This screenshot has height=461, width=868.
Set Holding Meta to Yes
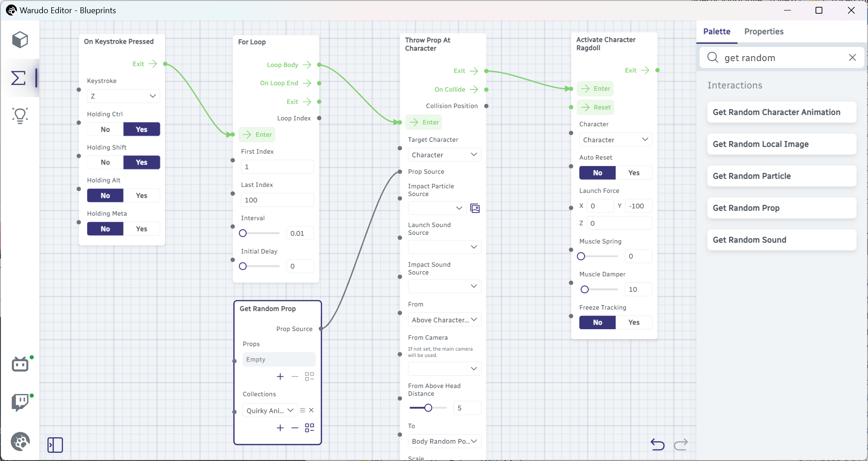click(141, 229)
